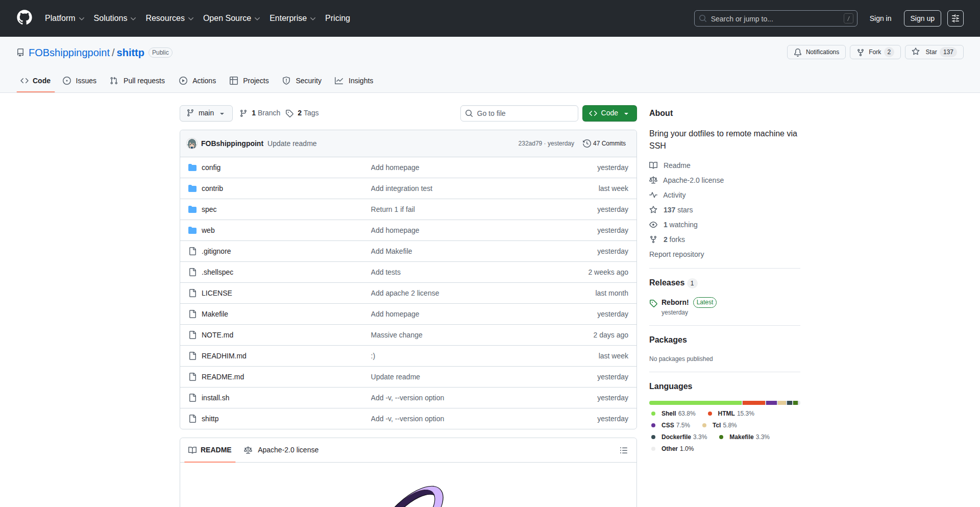Select the Apache-2.0 license tab

[x=282, y=450]
